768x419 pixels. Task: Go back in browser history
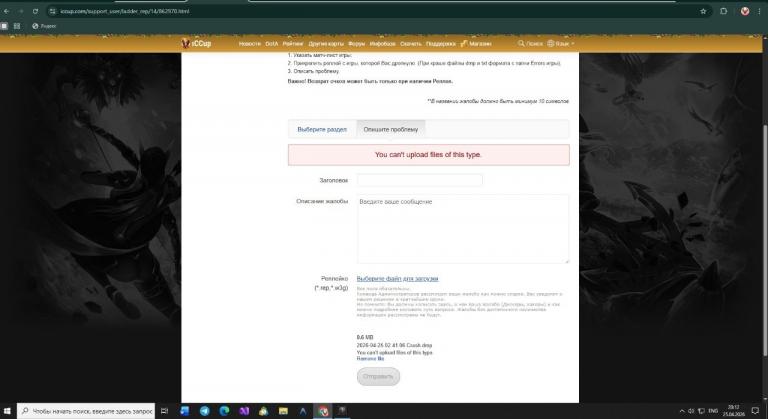pos(6,11)
